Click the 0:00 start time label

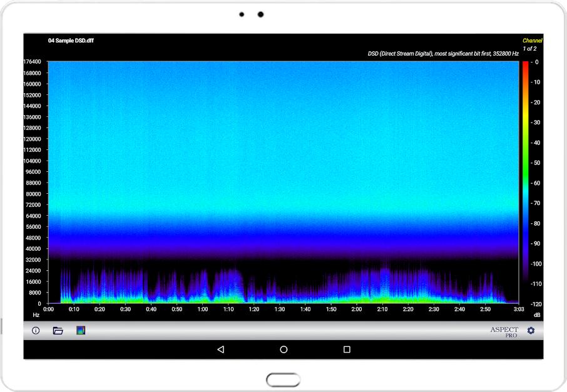pyautogui.click(x=48, y=309)
